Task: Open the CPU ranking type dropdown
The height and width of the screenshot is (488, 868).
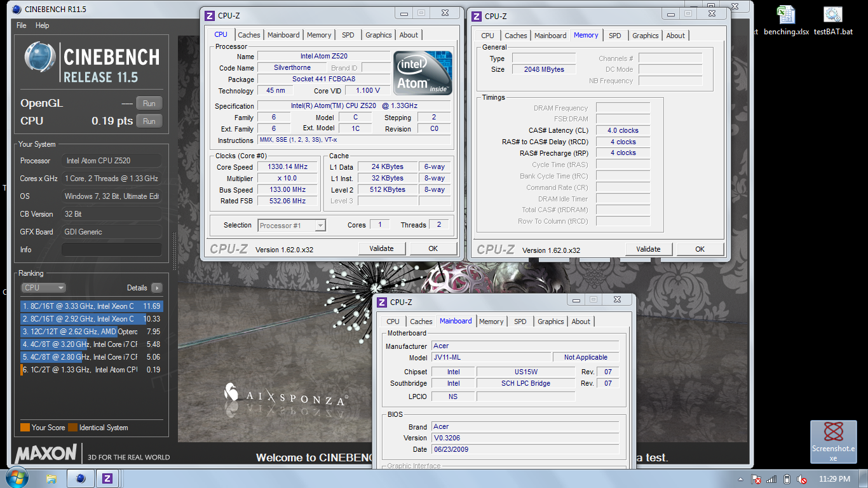Action: [x=43, y=288]
